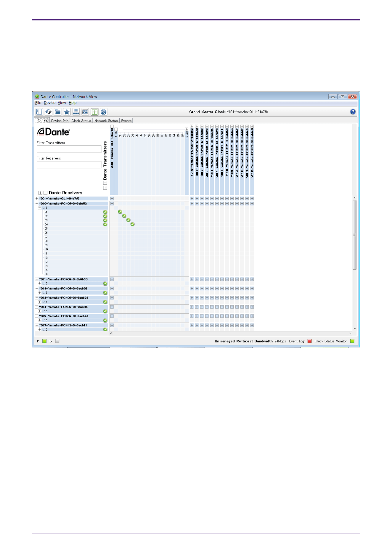Toggle the green plus channel groups button
The width and height of the screenshot is (392, 554).
click(x=94, y=112)
